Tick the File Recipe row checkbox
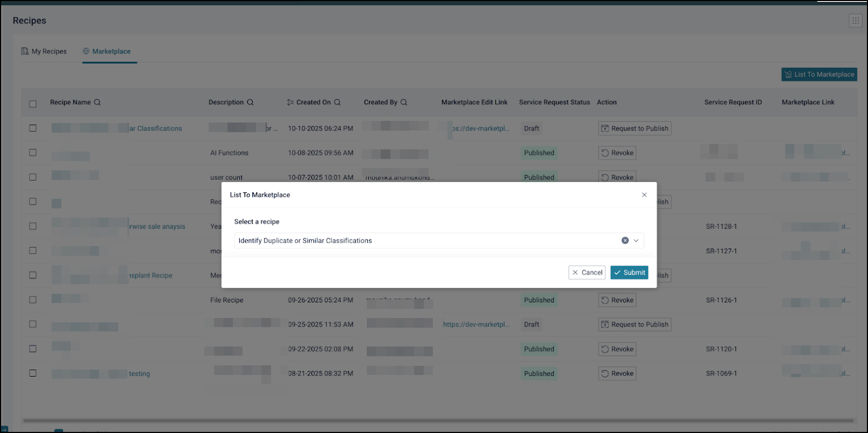868x433 pixels. [x=33, y=300]
